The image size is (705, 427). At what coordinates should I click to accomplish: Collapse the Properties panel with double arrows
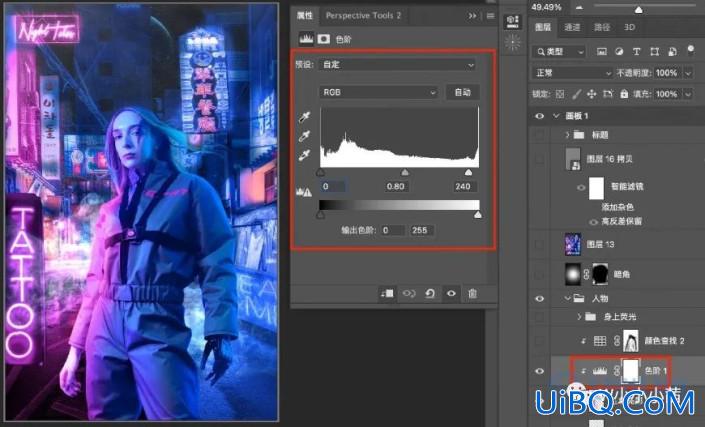pos(472,16)
